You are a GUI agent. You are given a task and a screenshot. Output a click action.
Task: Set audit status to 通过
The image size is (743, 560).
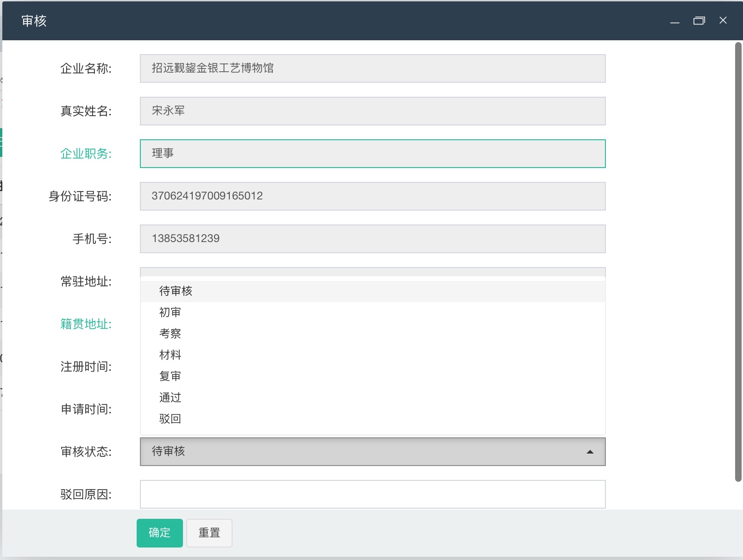pos(170,398)
